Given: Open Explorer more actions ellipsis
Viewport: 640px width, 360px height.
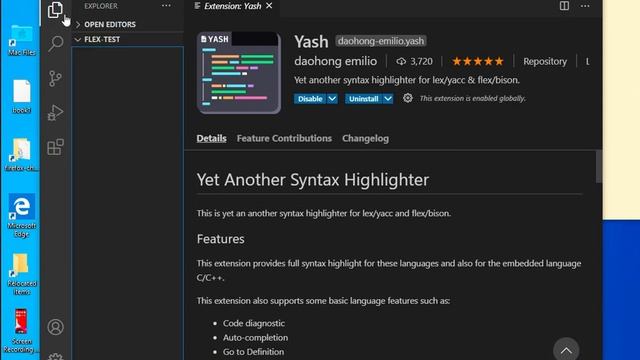Looking at the screenshot, I should [166, 6].
